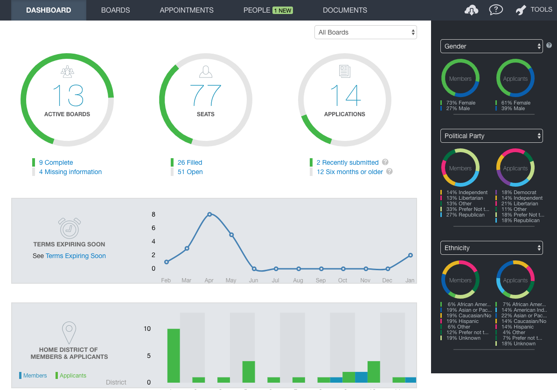Screen dimensions: 557x392
Task: Open the All Boards dropdown
Action: [365, 32]
